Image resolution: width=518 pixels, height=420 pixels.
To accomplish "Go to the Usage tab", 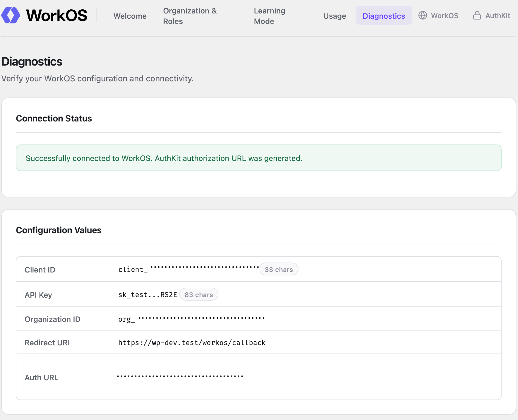I will (x=335, y=16).
